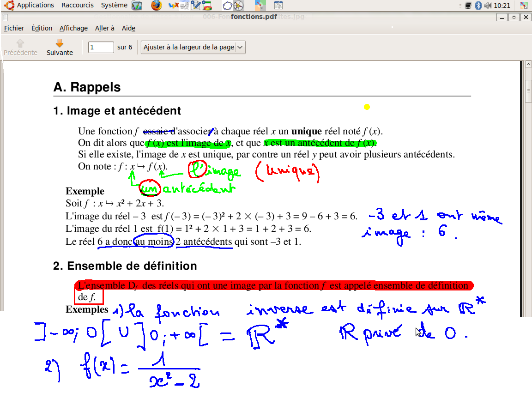Launch Firefox from the top panel
The width and height of the screenshot is (532, 399).
[157, 6]
